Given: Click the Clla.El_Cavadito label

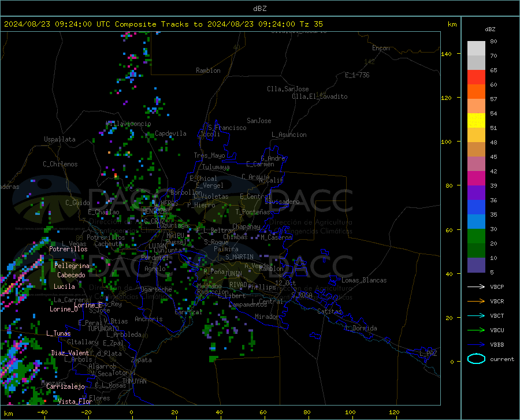Looking at the screenshot, I should click(x=320, y=96).
